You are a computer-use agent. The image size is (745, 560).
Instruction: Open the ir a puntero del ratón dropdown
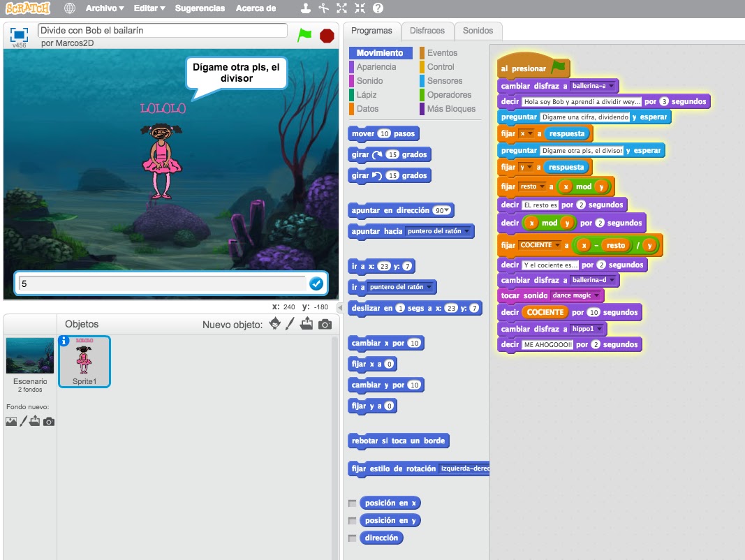click(x=428, y=286)
